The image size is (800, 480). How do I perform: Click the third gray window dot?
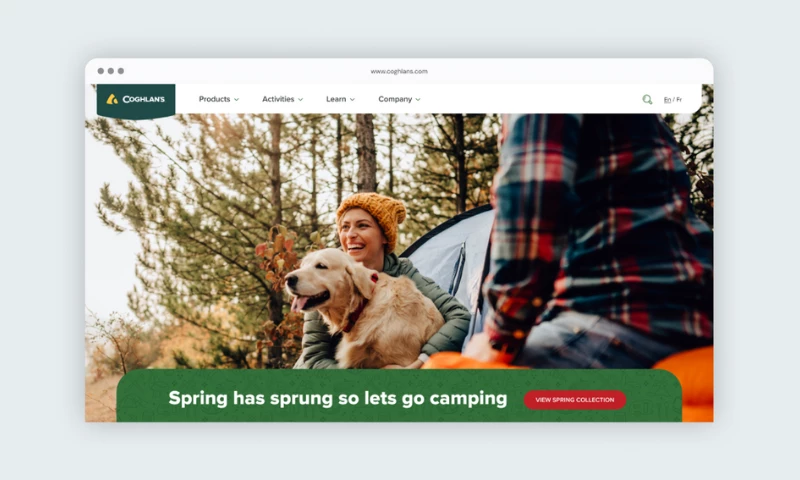tap(121, 71)
